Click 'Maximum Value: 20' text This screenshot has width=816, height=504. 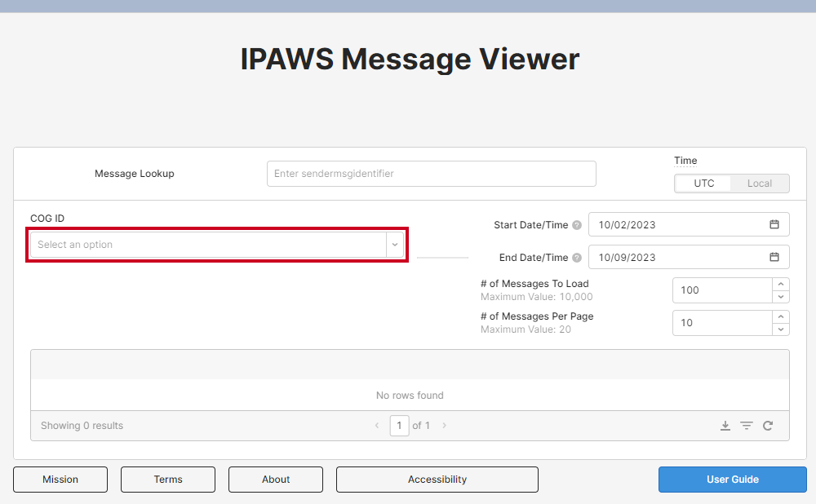[x=526, y=329]
